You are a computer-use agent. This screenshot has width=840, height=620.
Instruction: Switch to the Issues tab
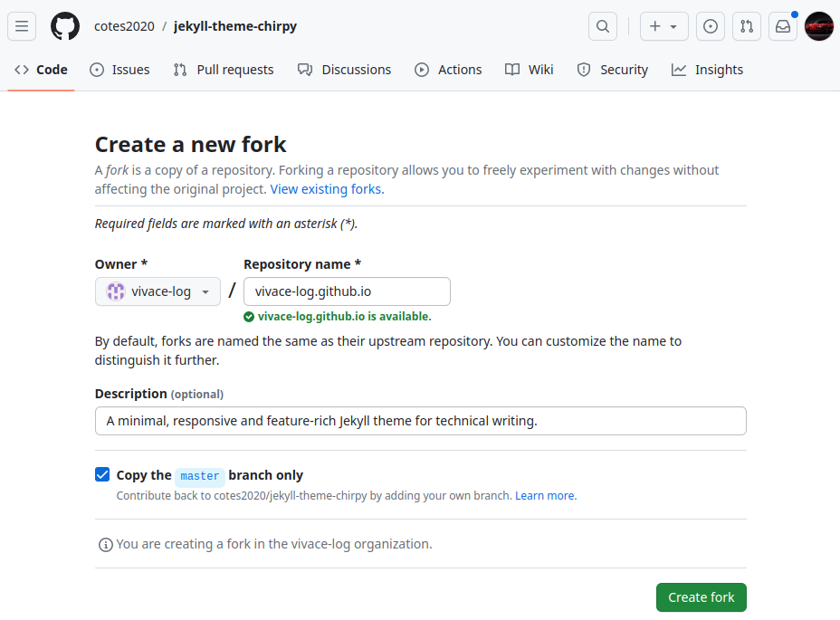[120, 70]
